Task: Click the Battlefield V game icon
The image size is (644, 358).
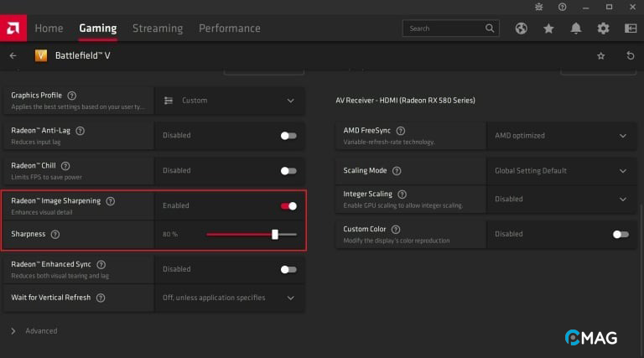Action: click(x=40, y=55)
